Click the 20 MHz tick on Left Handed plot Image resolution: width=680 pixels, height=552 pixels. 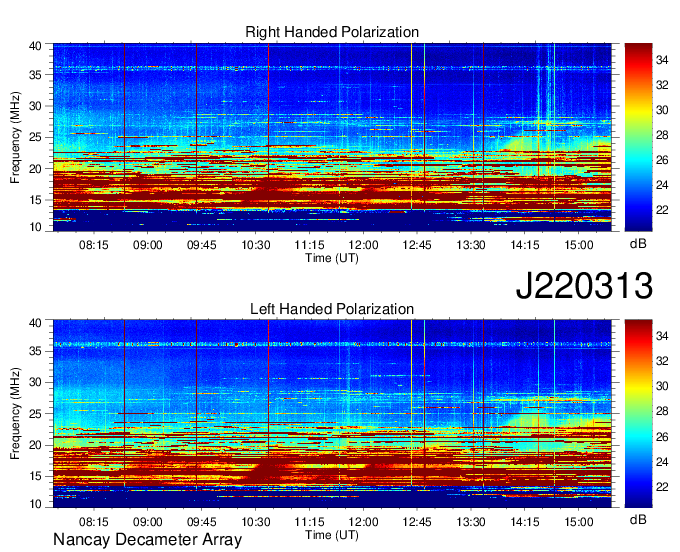[x=35, y=445]
